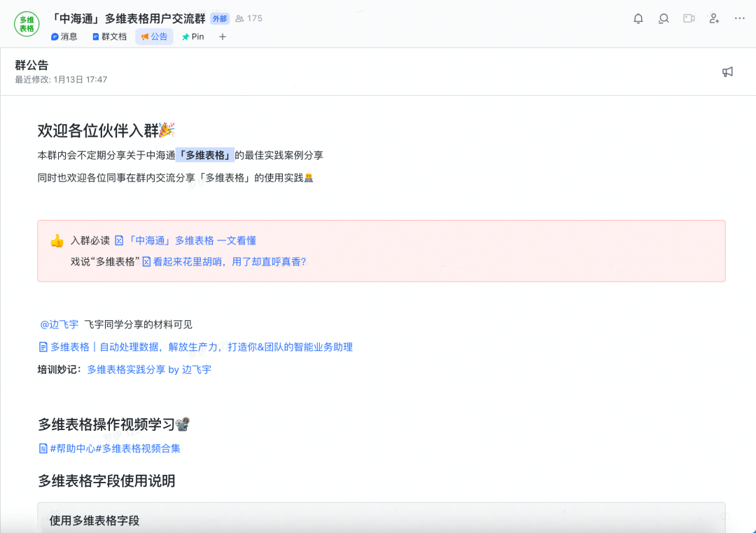
Task: Search the group chat history
Action: coord(664,19)
